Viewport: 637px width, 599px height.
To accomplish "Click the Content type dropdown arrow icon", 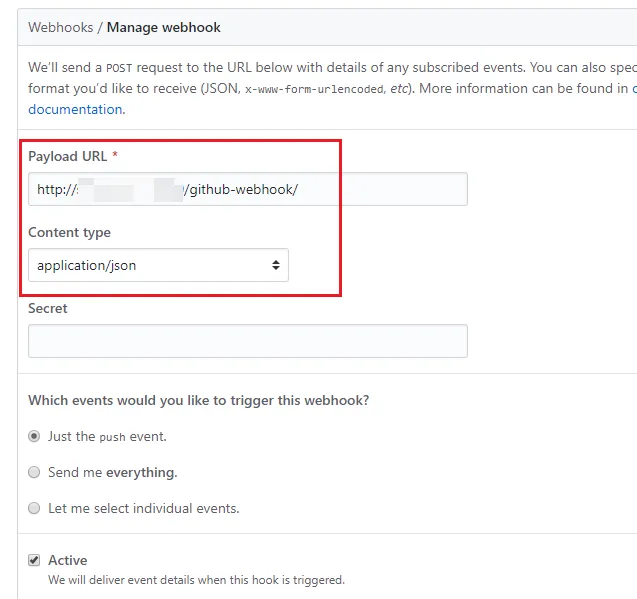I will 276,265.
